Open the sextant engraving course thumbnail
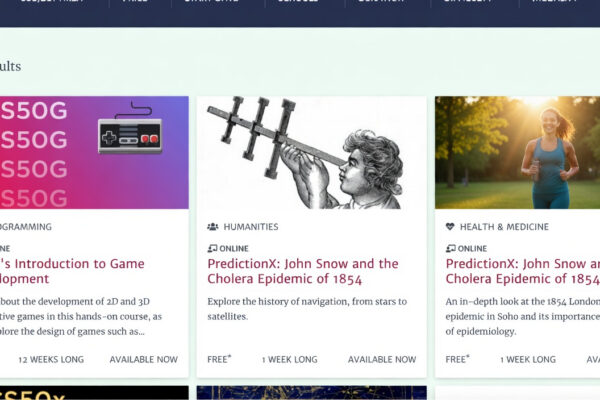The image size is (600, 400). pyautogui.click(x=311, y=152)
